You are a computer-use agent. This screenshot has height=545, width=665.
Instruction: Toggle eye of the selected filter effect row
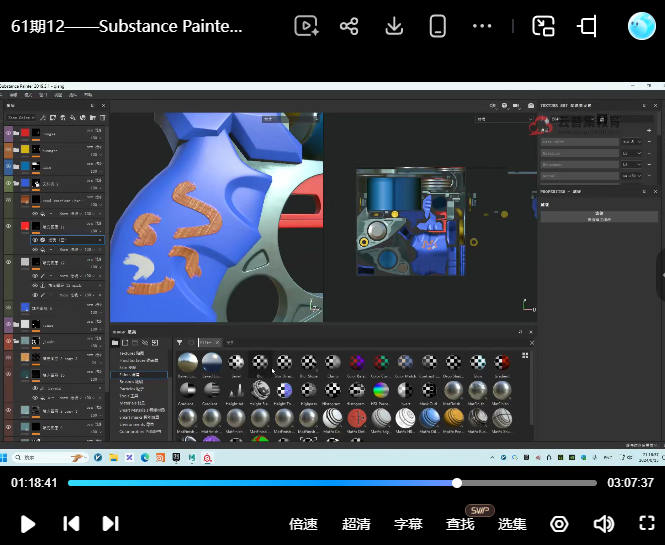pyautogui.click(x=36, y=240)
